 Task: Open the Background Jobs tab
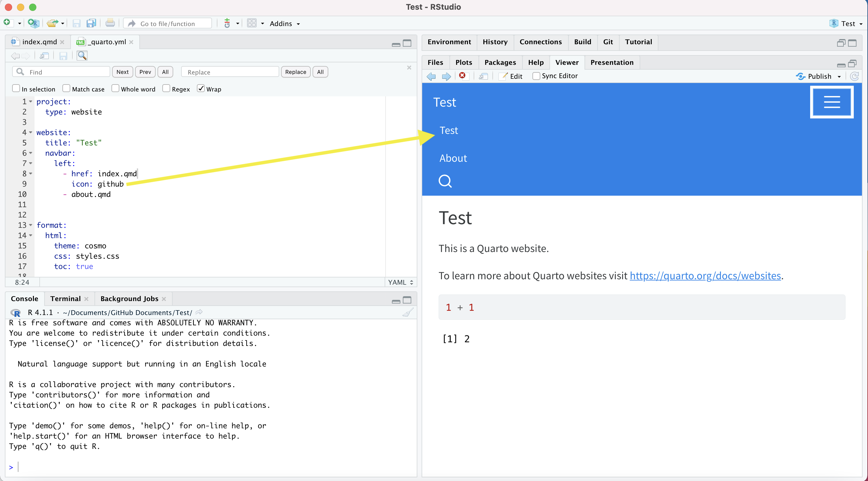click(x=129, y=299)
